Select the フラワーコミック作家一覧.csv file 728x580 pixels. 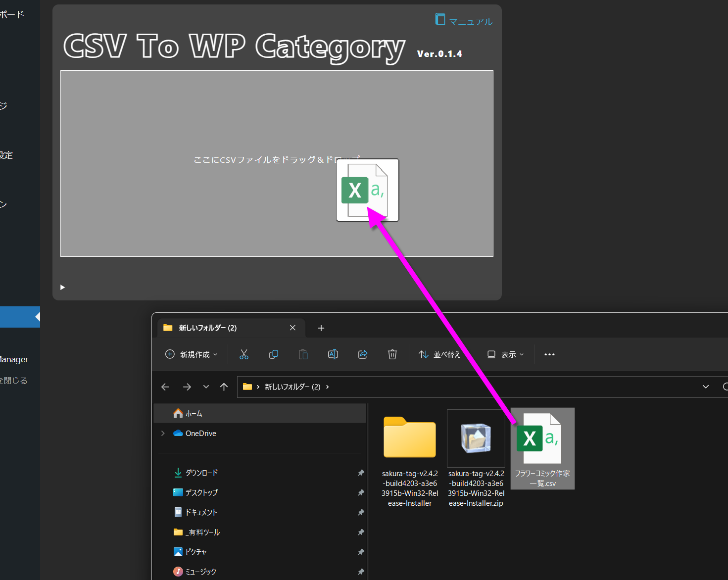(542, 448)
